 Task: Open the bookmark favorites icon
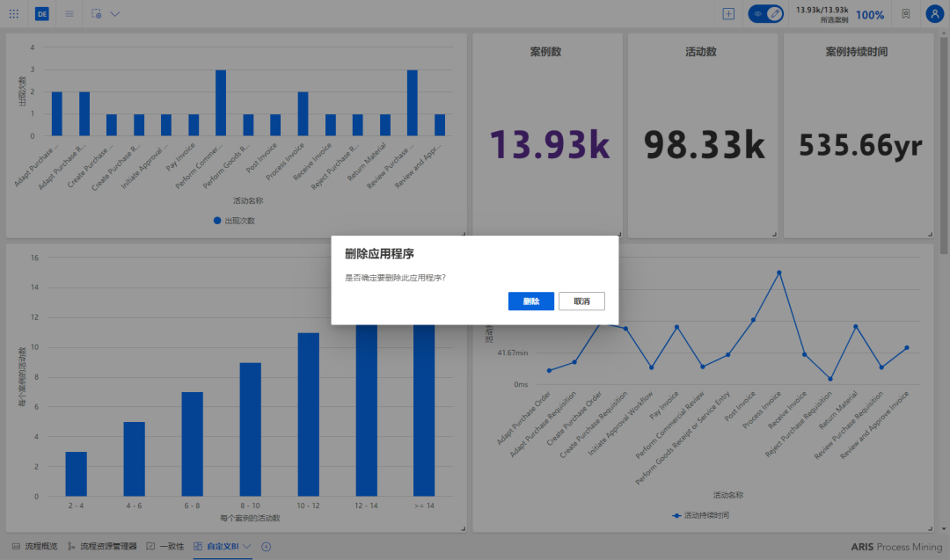(x=906, y=13)
